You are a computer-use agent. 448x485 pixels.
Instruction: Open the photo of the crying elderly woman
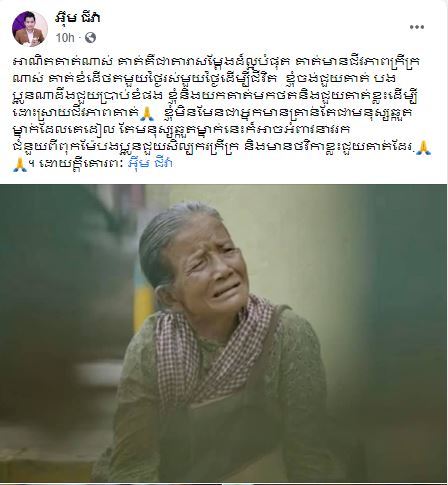coord(223,333)
